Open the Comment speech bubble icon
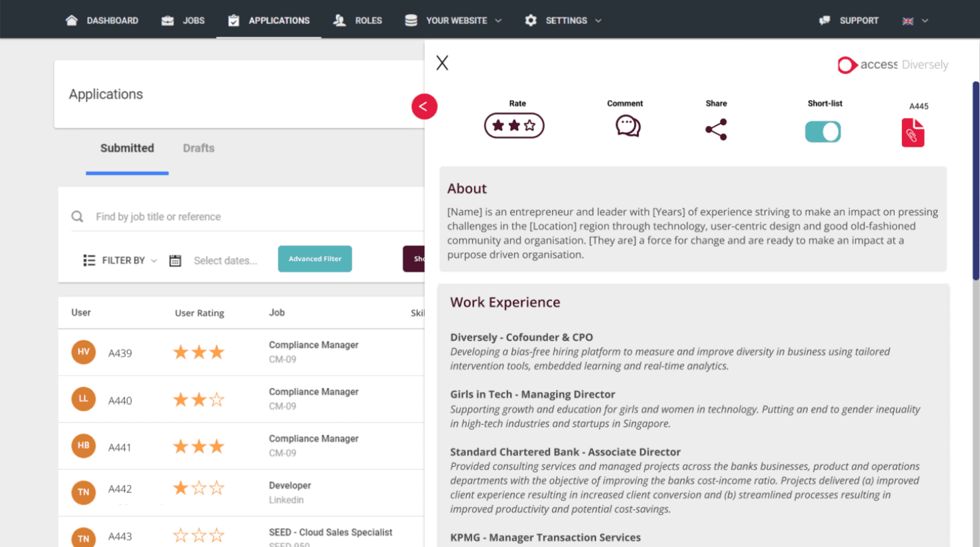The image size is (980, 547). pyautogui.click(x=627, y=125)
